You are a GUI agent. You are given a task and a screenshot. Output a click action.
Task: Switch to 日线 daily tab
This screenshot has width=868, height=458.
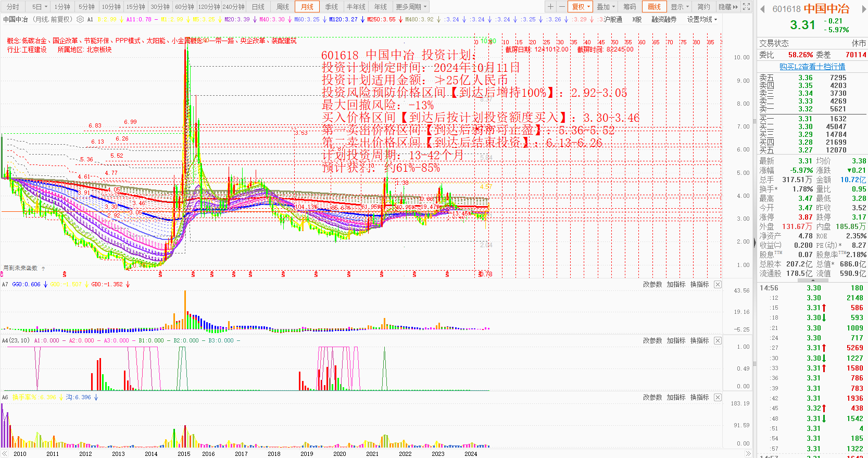[x=258, y=7]
